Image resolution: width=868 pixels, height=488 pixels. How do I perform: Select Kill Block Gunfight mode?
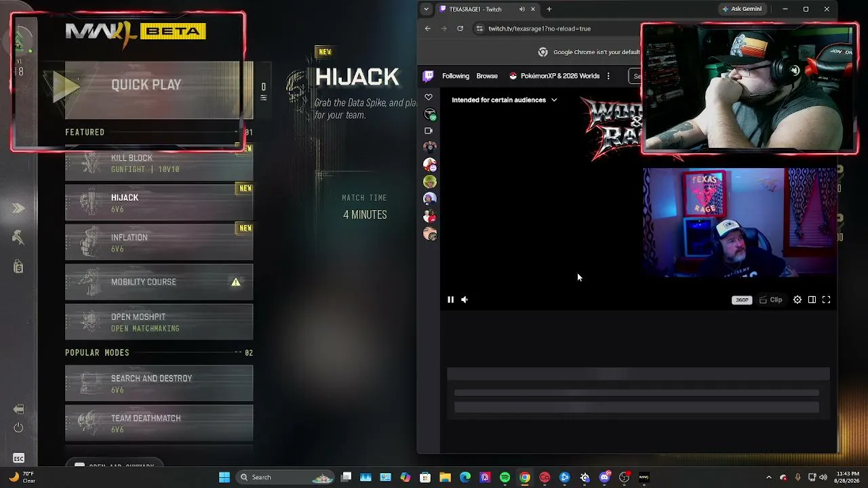159,163
